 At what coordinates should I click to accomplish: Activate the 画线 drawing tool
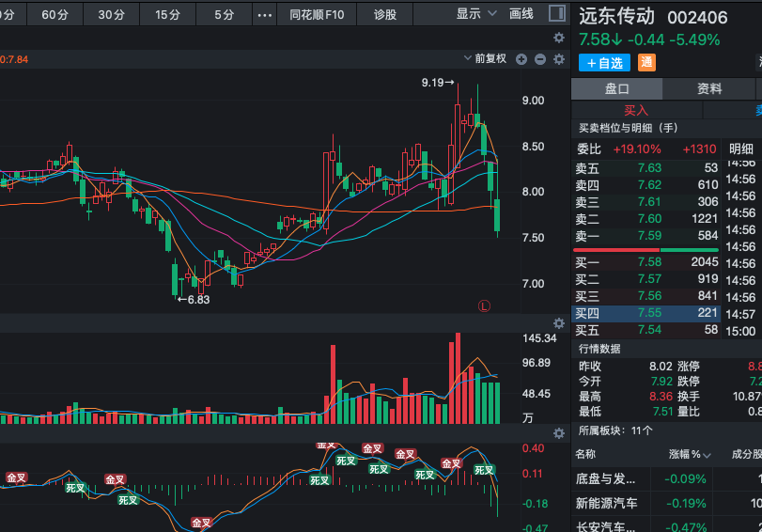pos(521,13)
